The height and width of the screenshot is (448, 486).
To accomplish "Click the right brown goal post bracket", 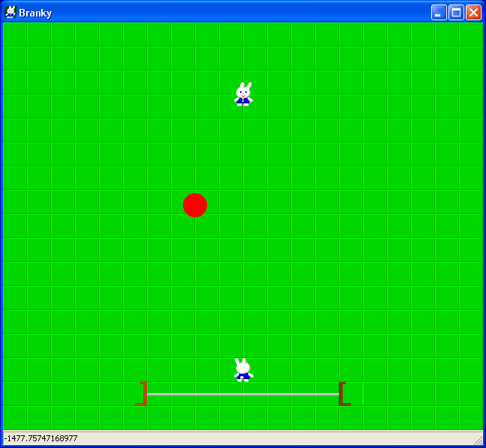I will [x=343, y=393].
